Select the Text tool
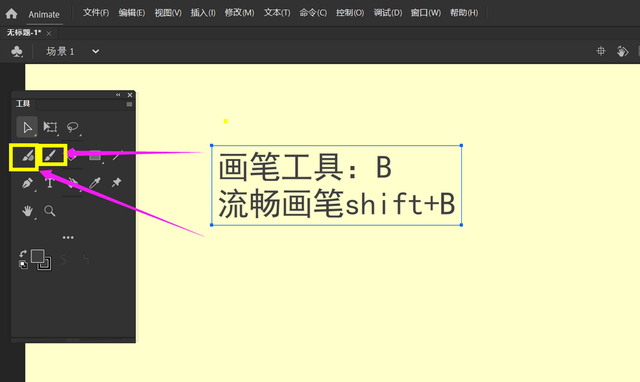This screenshot has width=640, height=382. point(50,183)
